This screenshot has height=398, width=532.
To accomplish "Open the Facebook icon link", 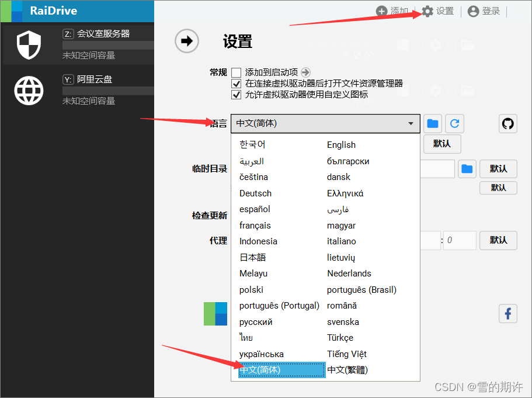I will pyautogui.click(x=508, y=313).
